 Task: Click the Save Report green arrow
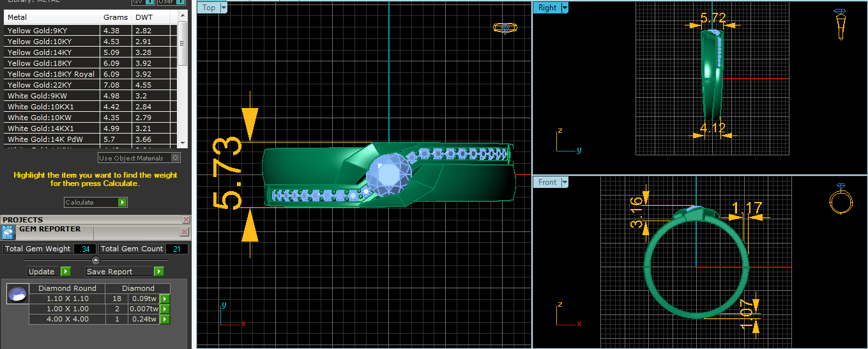[x=159, y=272]
